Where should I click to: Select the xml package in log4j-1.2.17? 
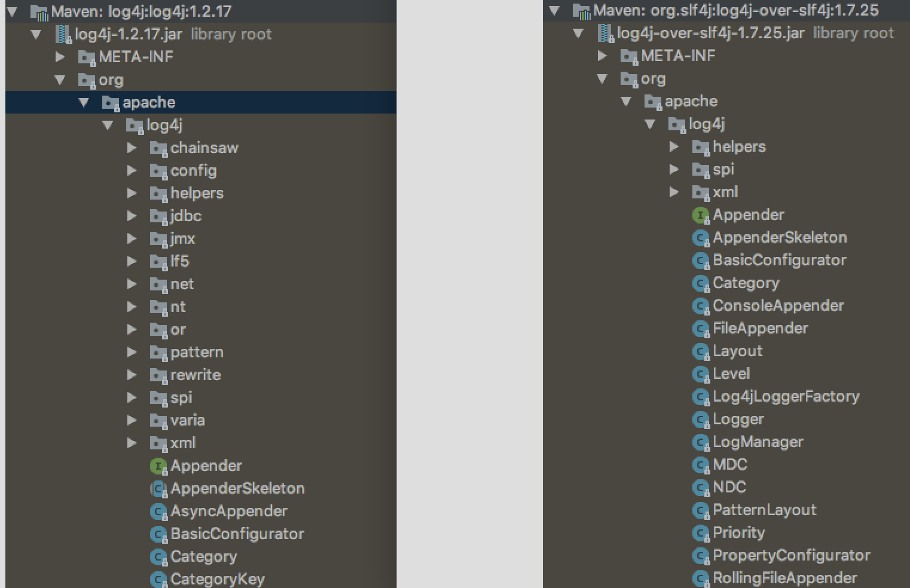click(x=182, y=443)
